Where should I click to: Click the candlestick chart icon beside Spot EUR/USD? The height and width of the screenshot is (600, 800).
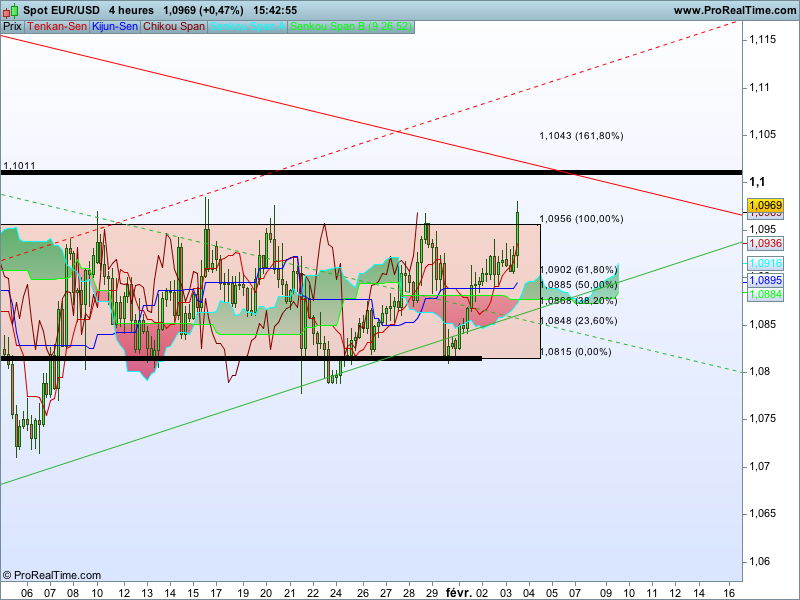9,10
